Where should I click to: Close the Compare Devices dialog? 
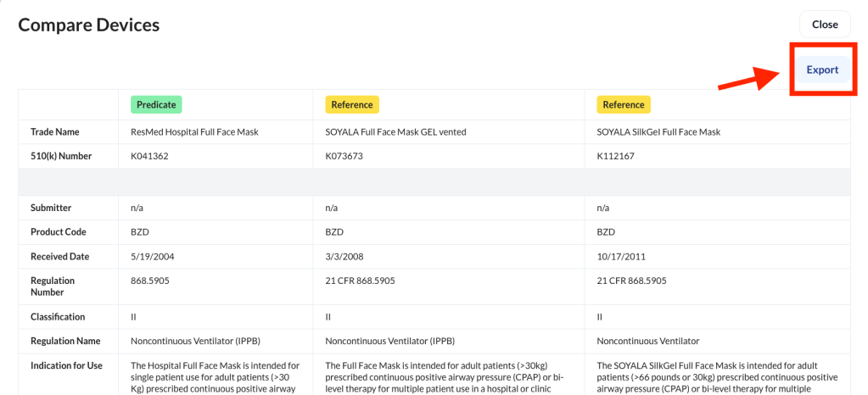tap(824, 25)
